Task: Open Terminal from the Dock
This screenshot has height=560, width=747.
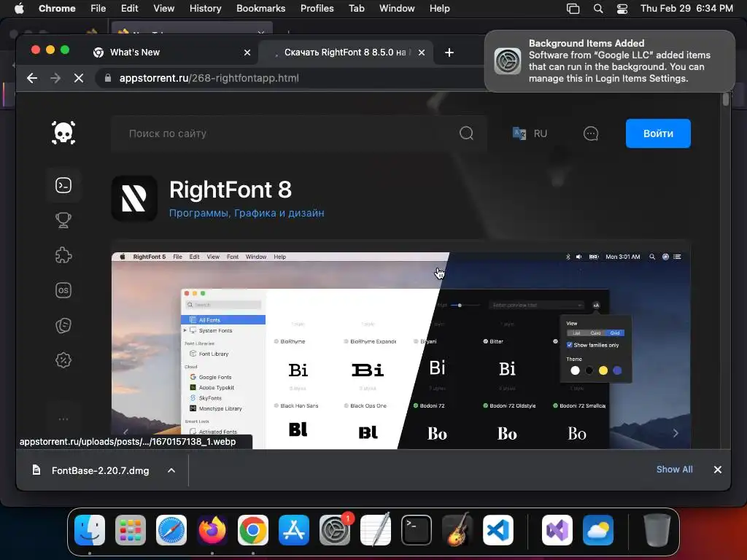Action: pyautogui.click(x=417, y=530)
